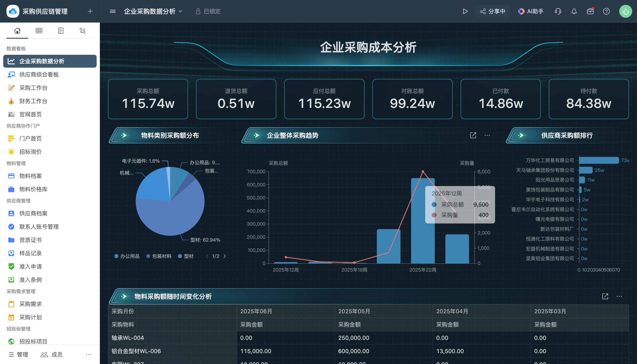Click the green user avatar
This screenshot has width=637, height=364.
(625, 11)
